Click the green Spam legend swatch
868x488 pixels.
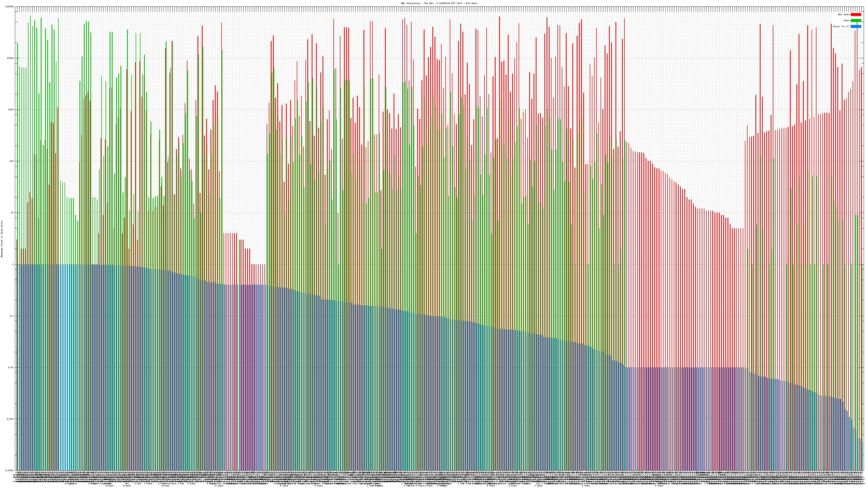(856, 21)
